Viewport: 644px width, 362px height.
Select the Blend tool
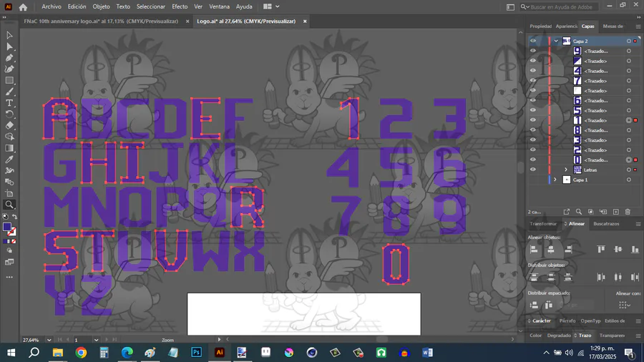[x=9, y=182]
